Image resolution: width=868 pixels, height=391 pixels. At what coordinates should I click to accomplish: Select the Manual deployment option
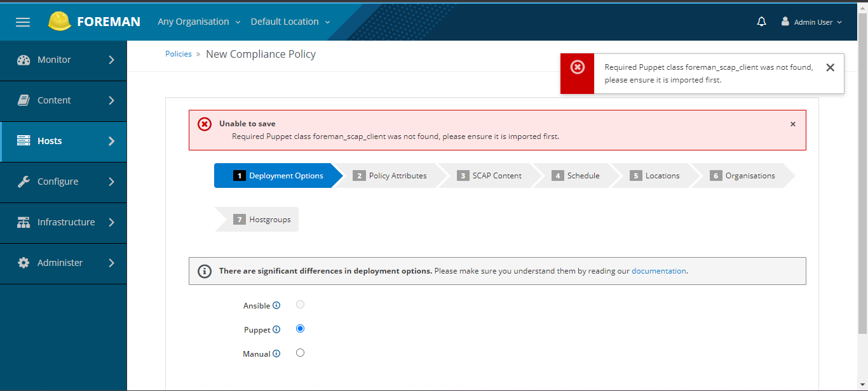(x=300, y=353)
